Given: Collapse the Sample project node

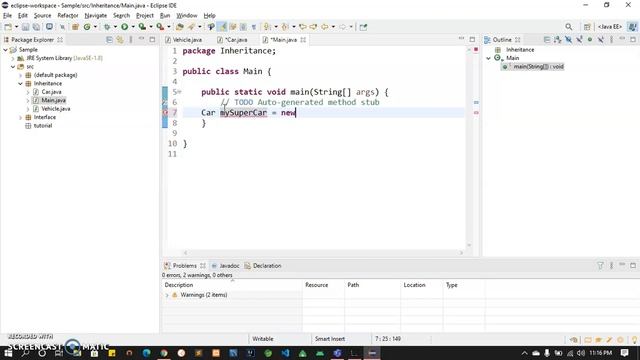Looking at the screenshot, I should point(5,50).
